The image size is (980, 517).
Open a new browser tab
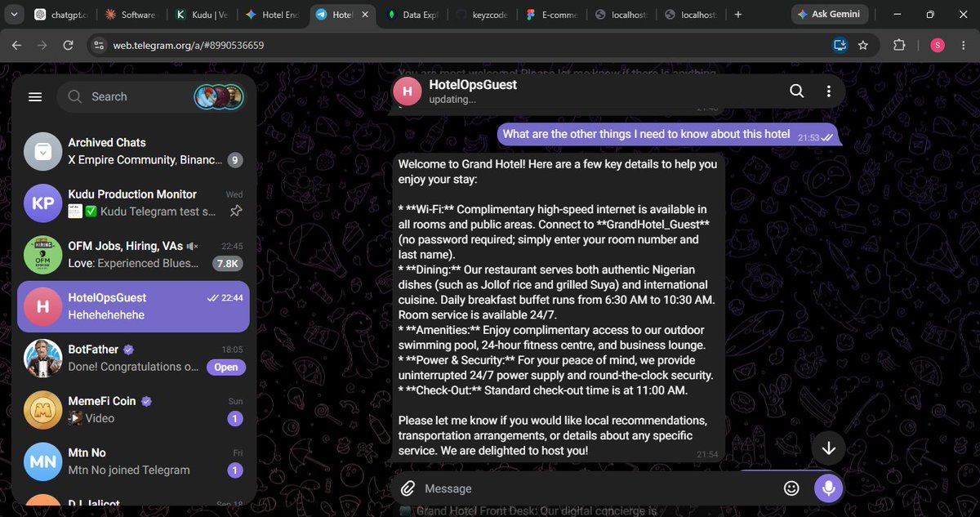(x=738, y=15)
